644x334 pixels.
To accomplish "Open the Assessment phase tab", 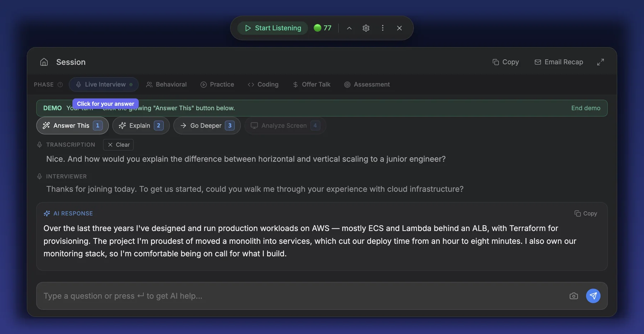I will pyautogui.click(x=367, y=84).
